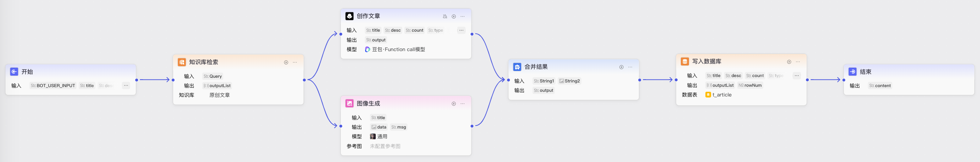This screenshot has width=980, height=162.
Task: Click the disabled bell icon on 创作文章
Action: tap(445, 16)
